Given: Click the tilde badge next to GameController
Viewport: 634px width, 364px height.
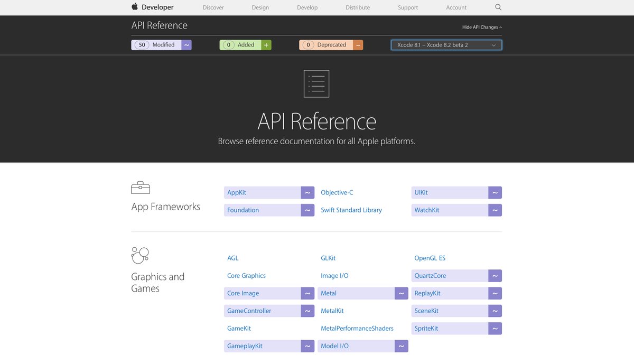Looking at the screenshot, I should click(307, 311).
